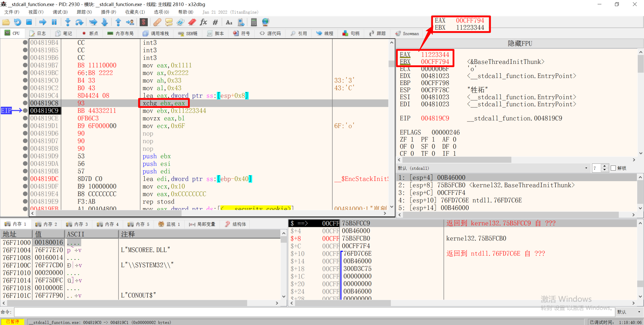The height and width of the screenshot is (325, 644).
Task: Pause execution with the pause icon
Action: (54, 22)
